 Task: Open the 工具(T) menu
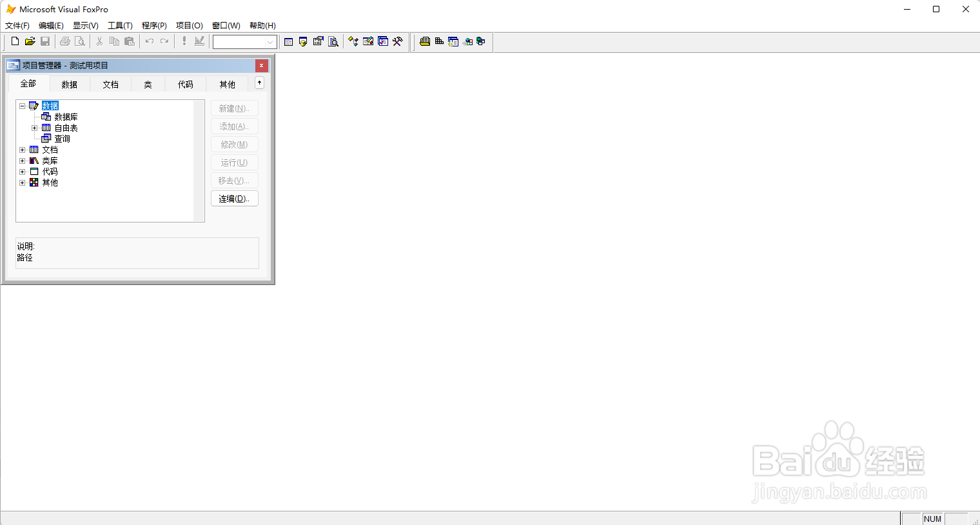[120, 26]
